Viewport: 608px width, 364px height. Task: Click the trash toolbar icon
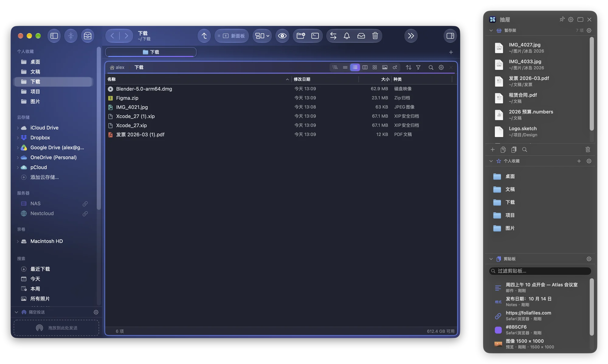pyautogui.click(x=375, y=36)
